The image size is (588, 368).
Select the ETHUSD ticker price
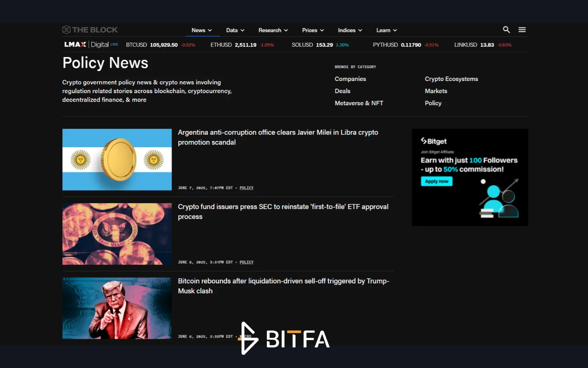[x=245, y=45]
